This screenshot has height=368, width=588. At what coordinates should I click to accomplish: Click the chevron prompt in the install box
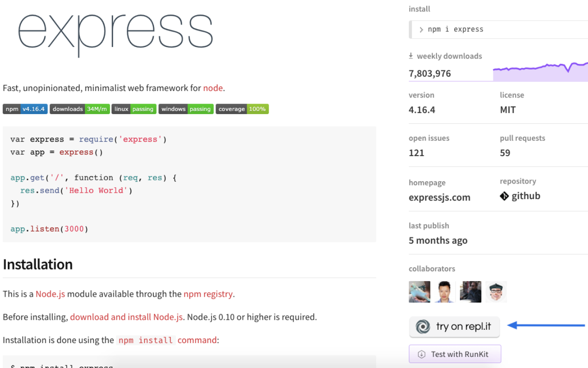coord(421,29)
